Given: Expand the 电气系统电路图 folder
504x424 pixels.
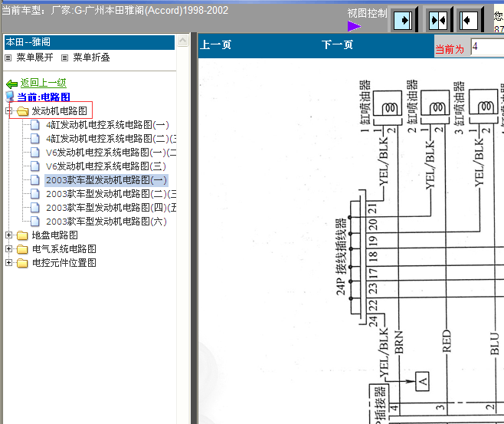Looking at the screenshot, I should pyautogui.click(x=8, y=248).
